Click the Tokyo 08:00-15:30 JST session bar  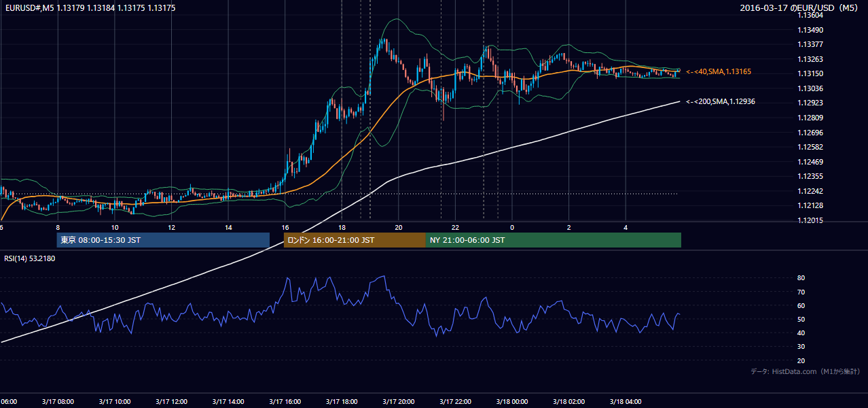click(163, 240)
